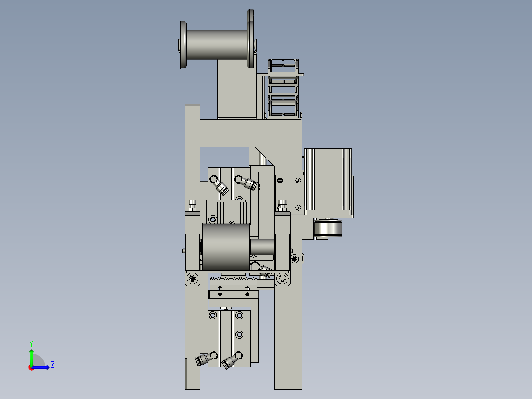
Task: Select the Z axis label
Action: pos(52,365)
